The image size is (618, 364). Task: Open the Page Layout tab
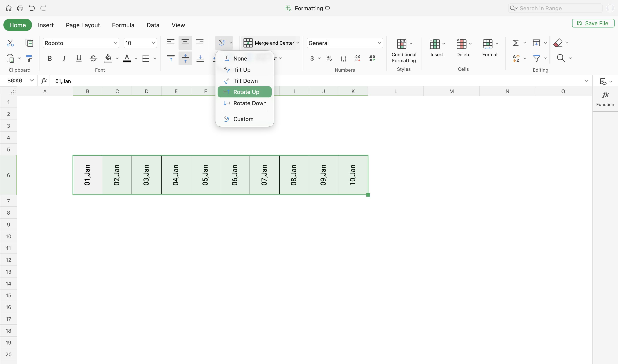83,25
